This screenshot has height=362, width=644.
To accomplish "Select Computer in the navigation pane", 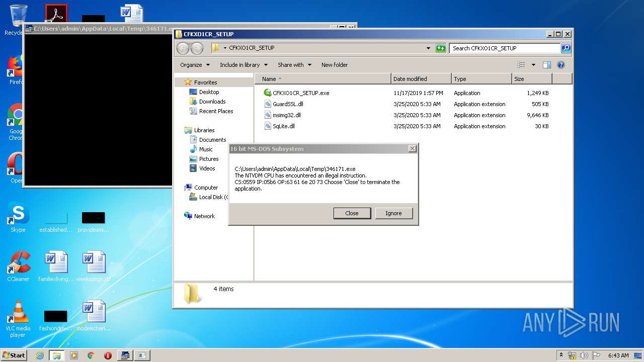I will tap(206, 188).
